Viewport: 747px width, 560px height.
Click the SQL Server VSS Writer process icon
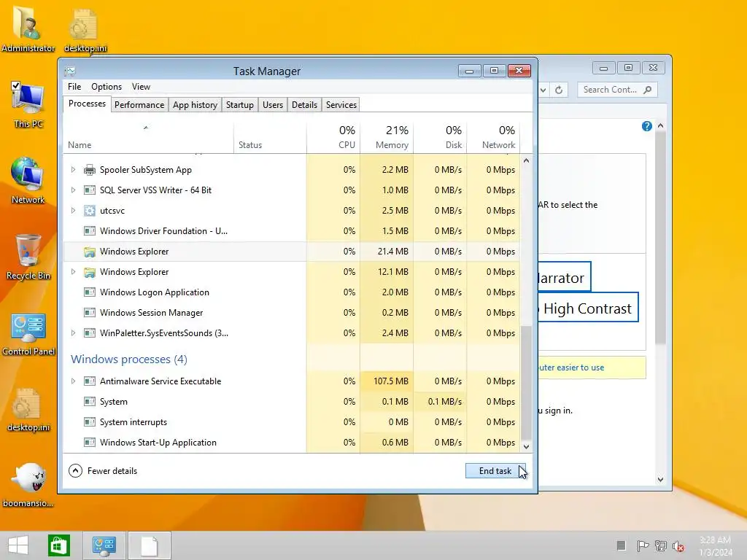90,190
